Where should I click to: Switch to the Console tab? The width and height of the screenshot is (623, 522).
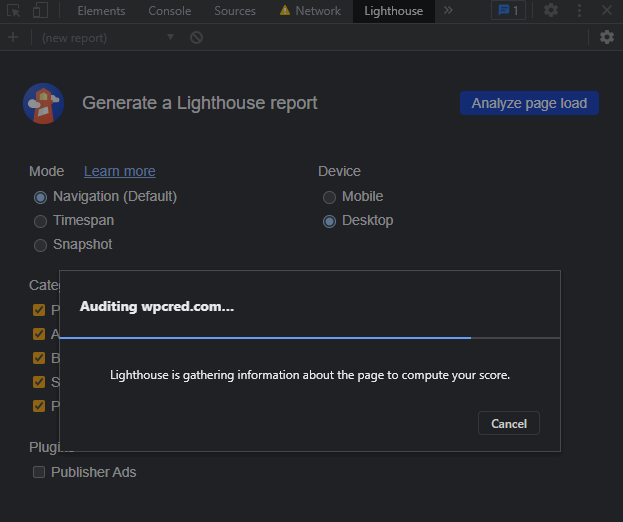(170, 11)
